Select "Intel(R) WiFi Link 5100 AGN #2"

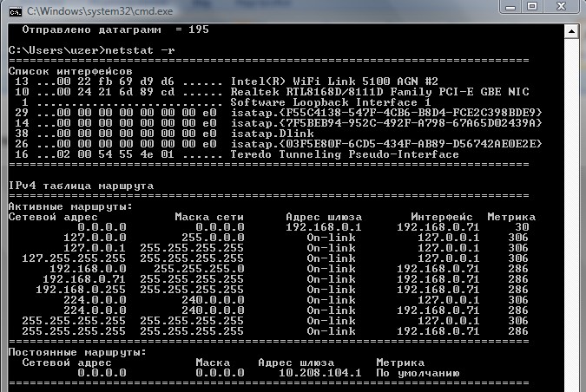pyautogui.click(x=334, y=82)
